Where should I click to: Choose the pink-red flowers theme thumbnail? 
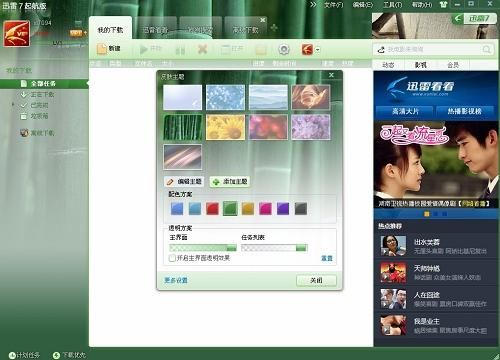click(268, 127)
